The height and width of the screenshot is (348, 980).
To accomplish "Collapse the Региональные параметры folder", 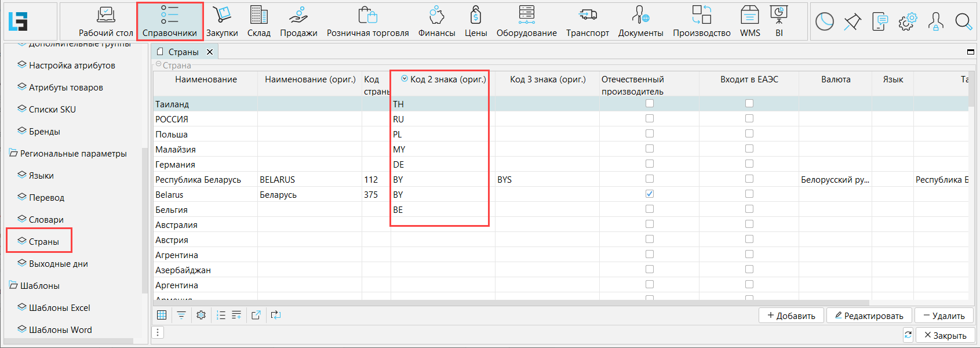I will pos(13,154).
